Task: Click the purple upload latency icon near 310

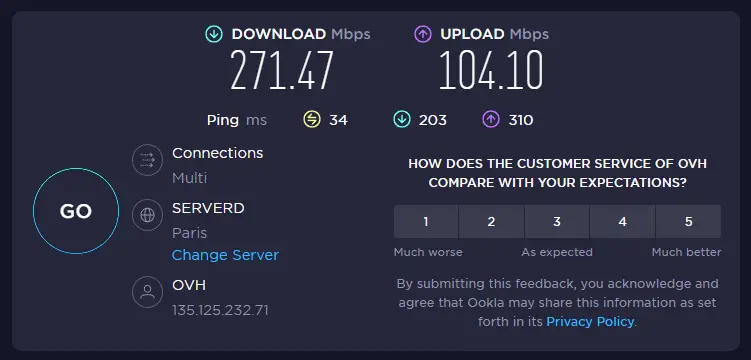Action: [x=491, y=120]
